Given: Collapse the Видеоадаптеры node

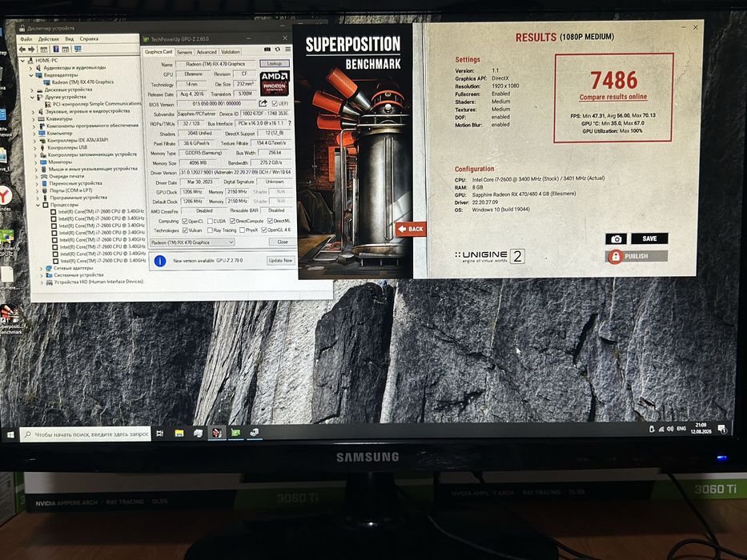Looking at the screenshot, I should pos(31,74).
